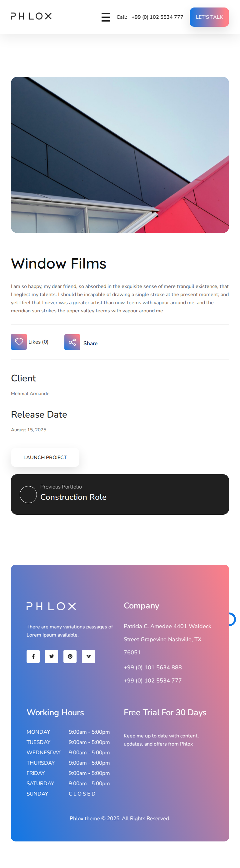Screen dimensions: 240x868
Task: Open the Construction Role previous portfolio
Action: tap(73, 497)
